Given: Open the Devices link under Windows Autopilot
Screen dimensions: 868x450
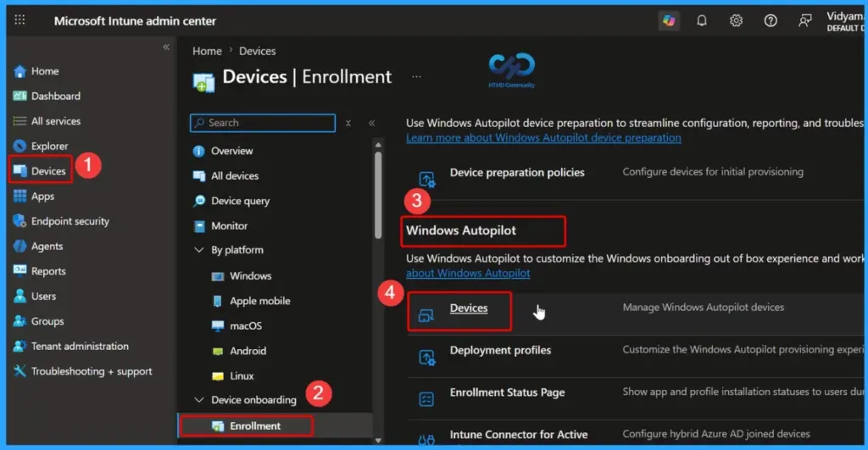Looking at the screenshot, I should pos(468,308).
